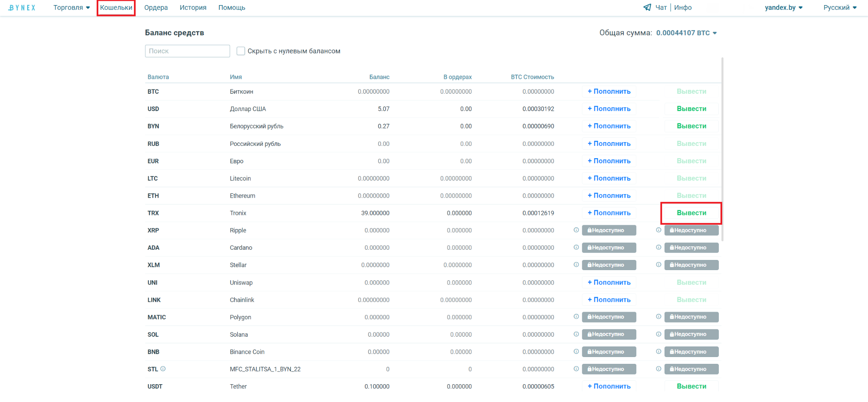This screenshot has width=868, height=402.
Task: Click the info icon beside SOL withdraw unavailable
Action: (x=658, y=334)
